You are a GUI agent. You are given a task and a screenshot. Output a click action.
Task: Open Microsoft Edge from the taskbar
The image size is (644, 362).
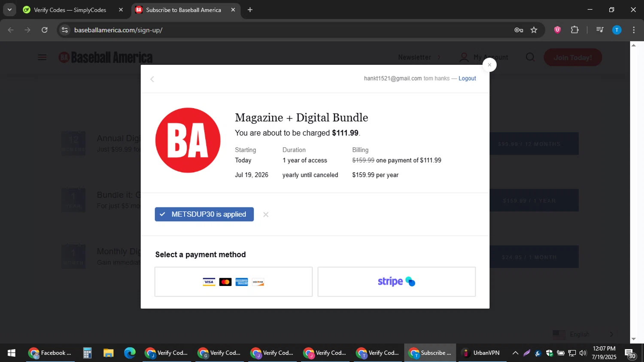(x=129, y=353)
